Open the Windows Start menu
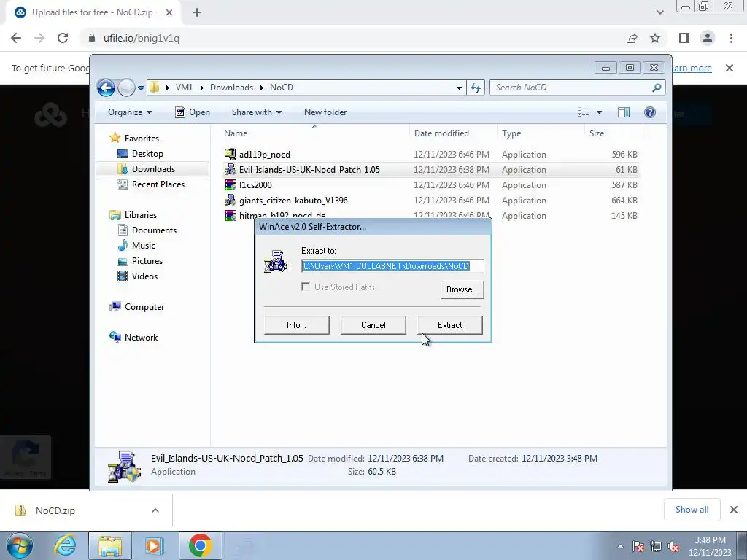The height and width of the screenshot is (560, 747). tap(19, 545)
